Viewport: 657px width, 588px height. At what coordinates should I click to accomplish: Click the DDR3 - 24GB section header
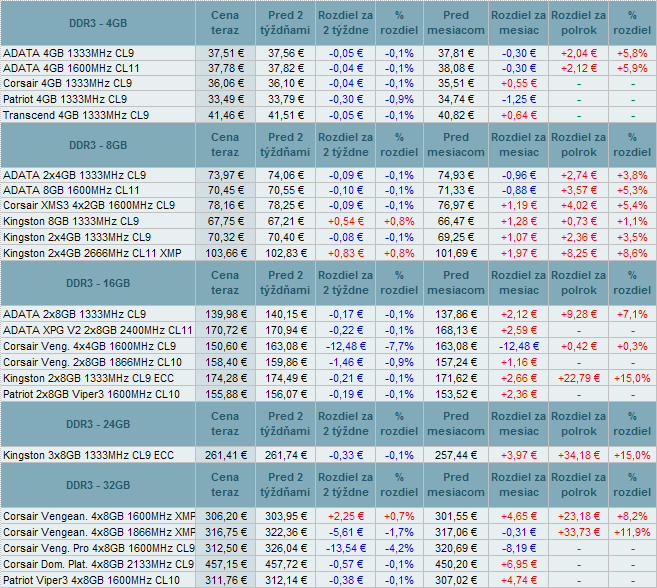(x=98, y=424)
